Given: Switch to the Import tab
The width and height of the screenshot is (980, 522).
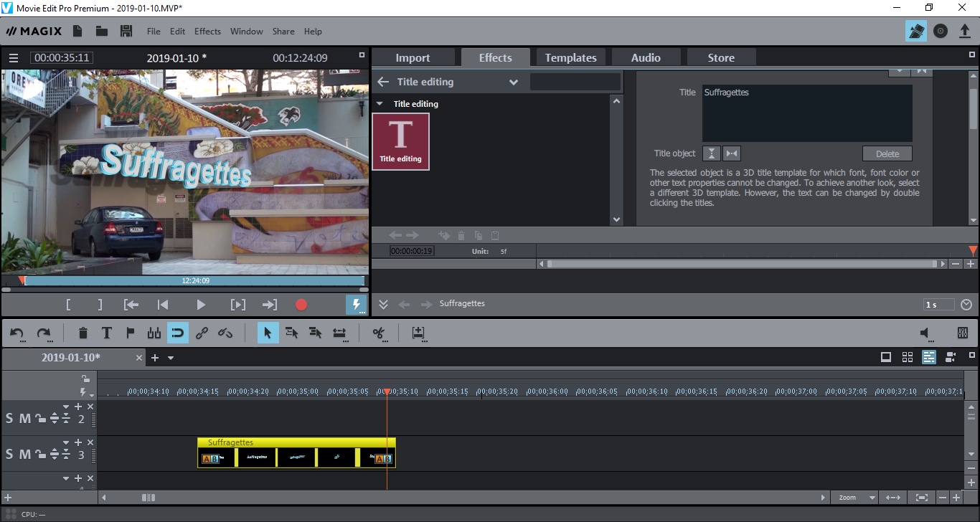Looking at the screenshot, I should coord(413,58).
